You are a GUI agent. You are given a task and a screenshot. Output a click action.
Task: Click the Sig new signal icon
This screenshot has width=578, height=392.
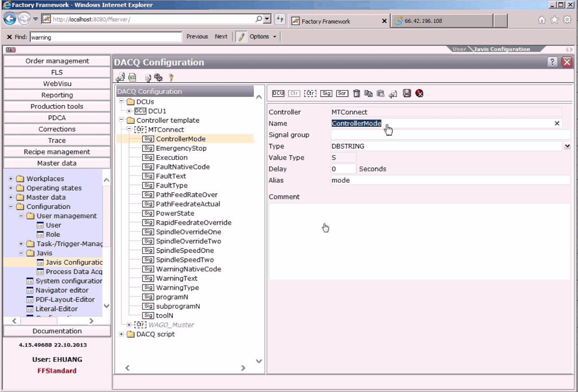[x=327, y=93]
